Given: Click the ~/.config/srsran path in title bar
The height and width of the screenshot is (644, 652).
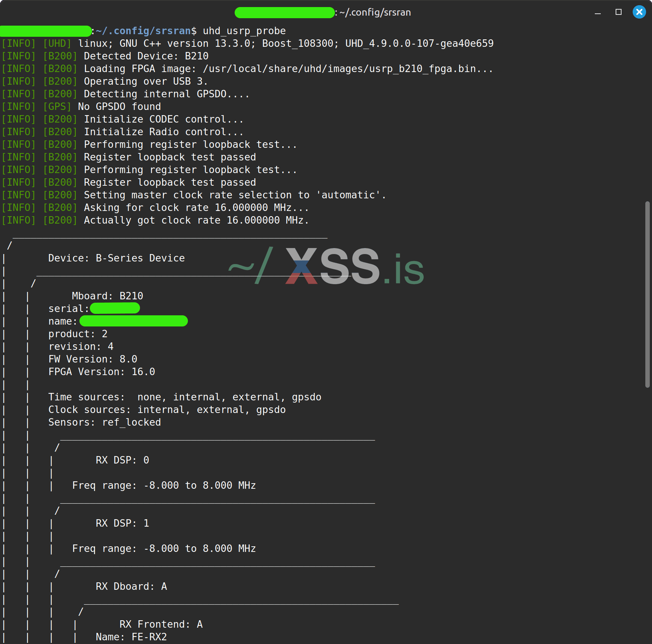Looking at the screenshot, I should [x=376, y=12].
